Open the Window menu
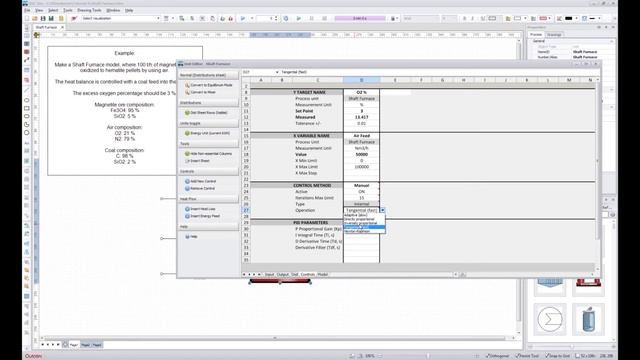Screen dimensions: 640x360 pyautogui.click(x=113, y=10)
